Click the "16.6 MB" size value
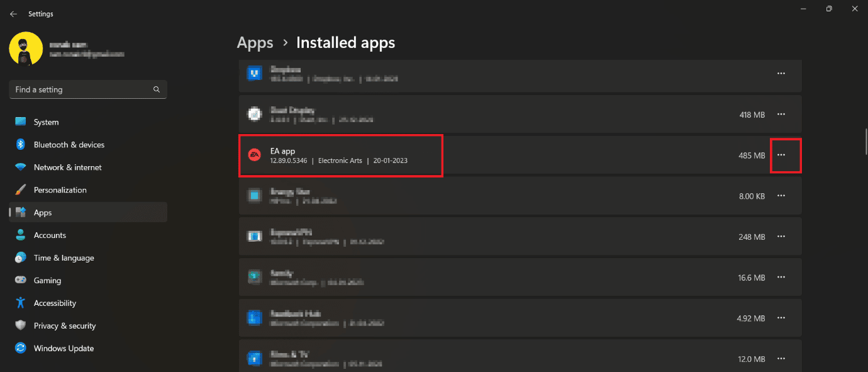The width and height of the screenshot is (868, 372). point(752,277)
